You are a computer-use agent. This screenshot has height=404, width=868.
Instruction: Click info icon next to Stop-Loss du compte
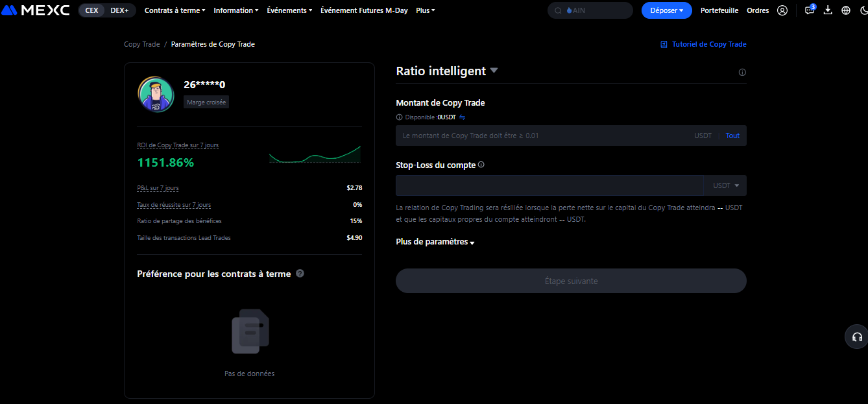[481, 165]
